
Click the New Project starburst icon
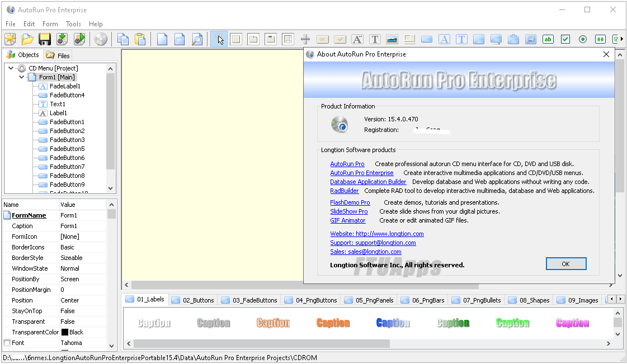tap(11, 39)
